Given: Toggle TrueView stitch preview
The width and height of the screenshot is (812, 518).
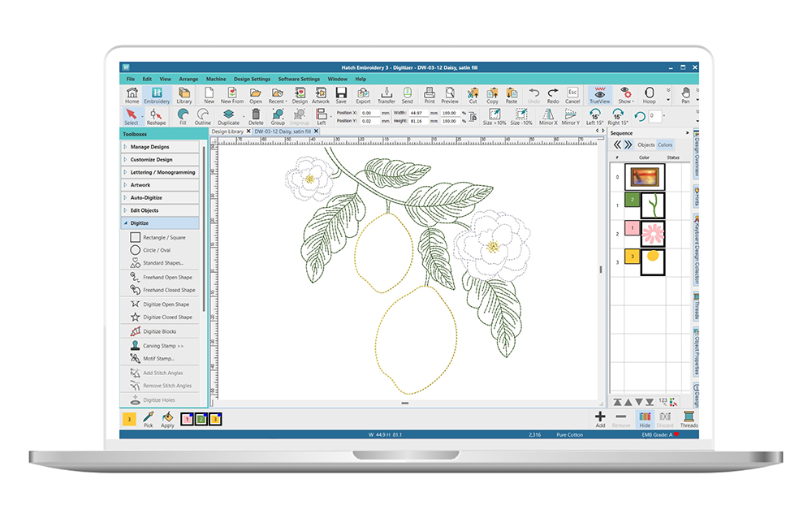Looking at the screenshot, I should (599, 96).
